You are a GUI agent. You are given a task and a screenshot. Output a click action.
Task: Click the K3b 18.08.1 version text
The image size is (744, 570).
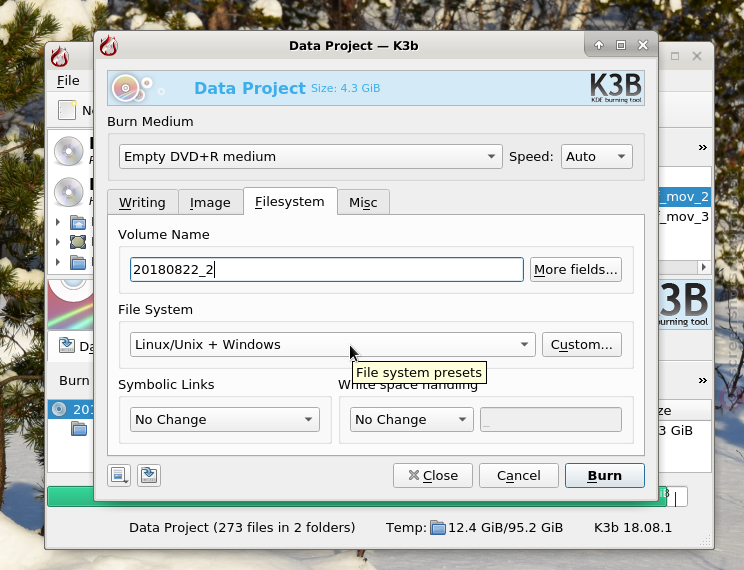[633, 528]
